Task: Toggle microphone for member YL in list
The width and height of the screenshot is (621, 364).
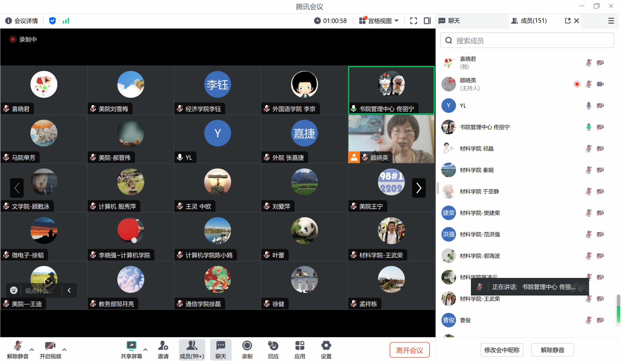Action: (588, 105)
